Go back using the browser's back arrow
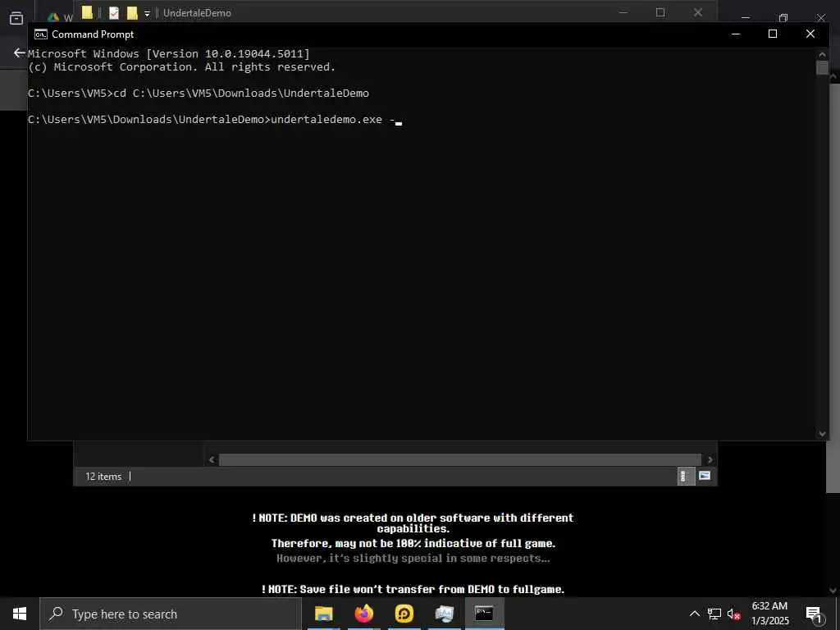 tap(20, 52)
